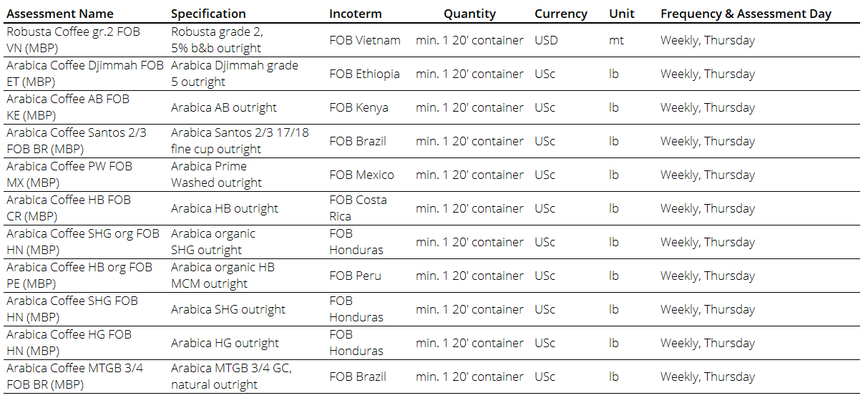The height and width of the screenshot is (403, 868).
Task: Select the Quantity column header
Action: (x=469, y=14)
